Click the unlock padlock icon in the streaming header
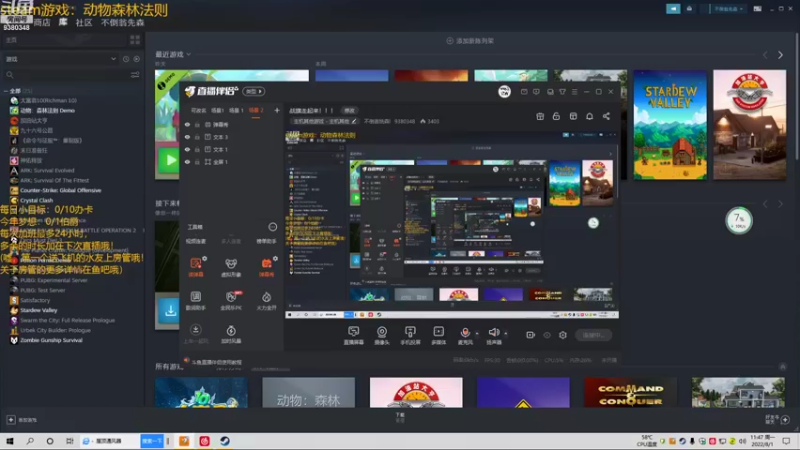The width and height of the screenshot is (800, 450). tap(556, 116)
